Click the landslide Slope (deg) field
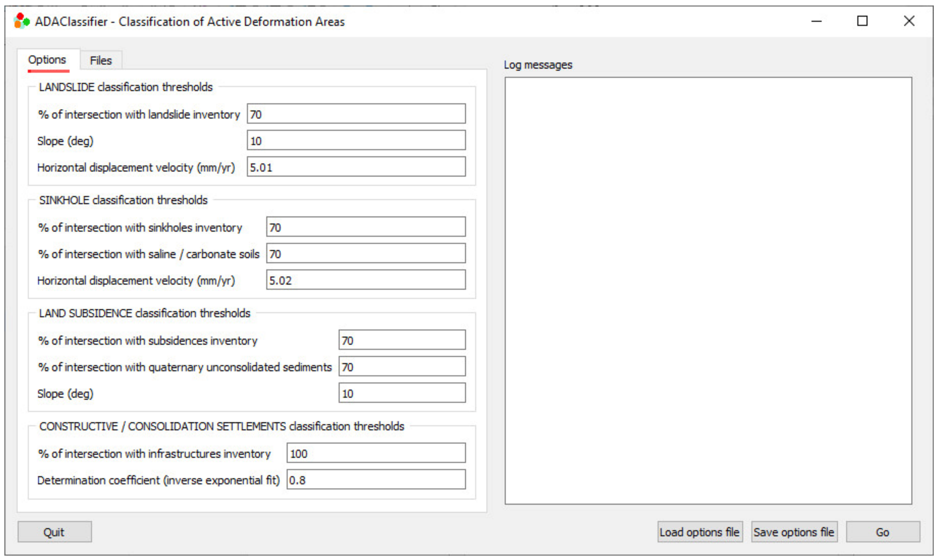938x560 pixels. tap(356, 140)
